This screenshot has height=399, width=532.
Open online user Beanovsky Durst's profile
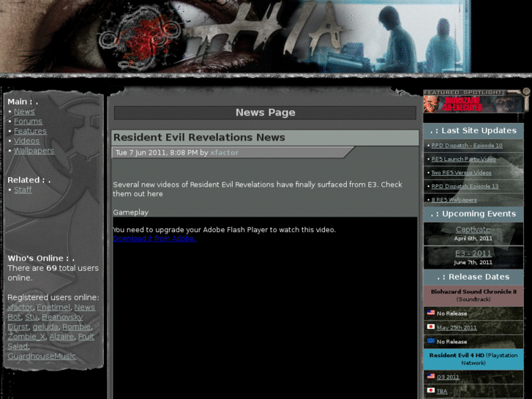click(x=62, y=317)
